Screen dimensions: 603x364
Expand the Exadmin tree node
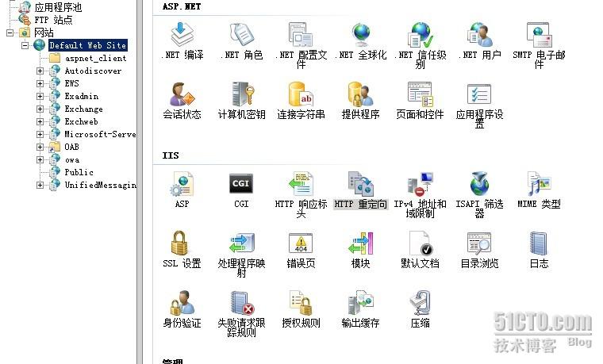point(40,96)
